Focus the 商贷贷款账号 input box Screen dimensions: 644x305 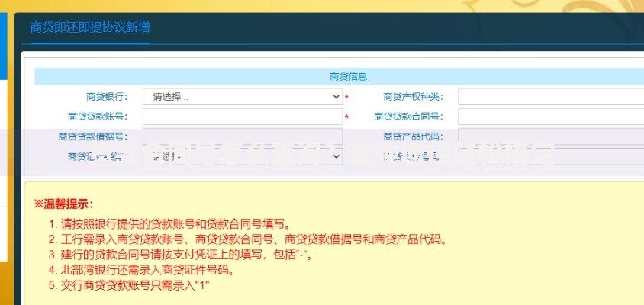click(242, 117)
